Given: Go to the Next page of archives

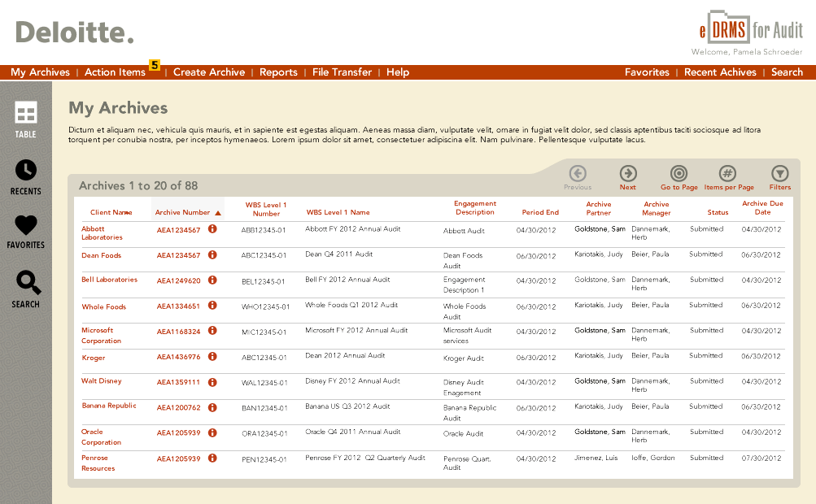Looking at the screenshot, I should (x=627, y=178).
